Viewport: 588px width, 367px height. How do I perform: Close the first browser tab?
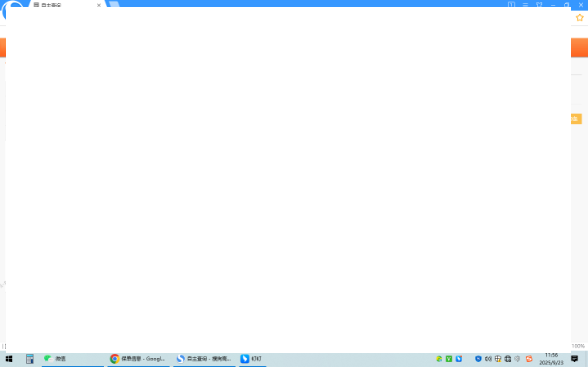[99, 5]
